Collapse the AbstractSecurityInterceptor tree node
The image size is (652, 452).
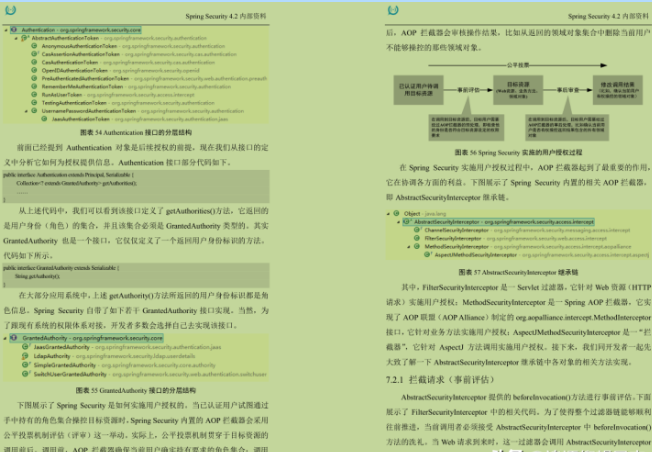pyautogui.click(x=398, y=222)
